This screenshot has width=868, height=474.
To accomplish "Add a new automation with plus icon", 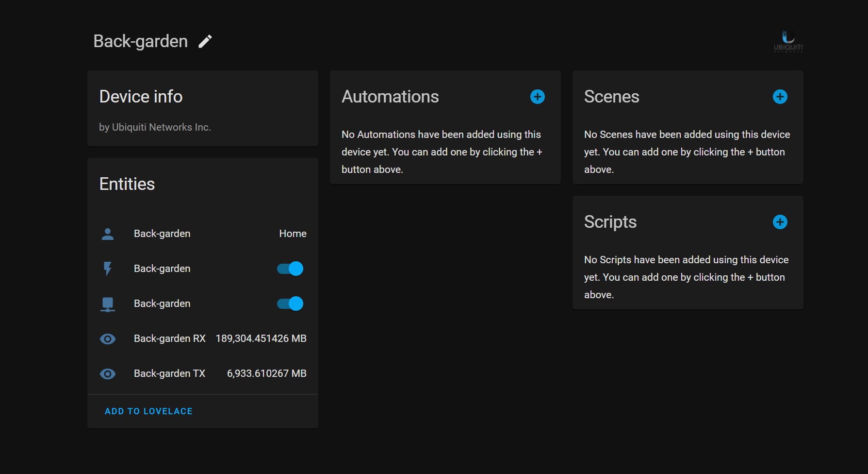I will pyautogui.click(x=537, y=97).
